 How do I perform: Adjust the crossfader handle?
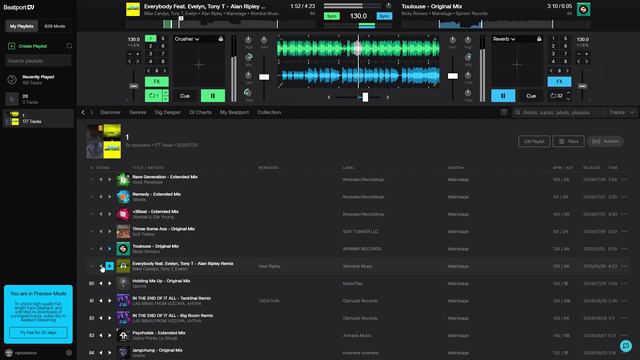coord(365,97)
